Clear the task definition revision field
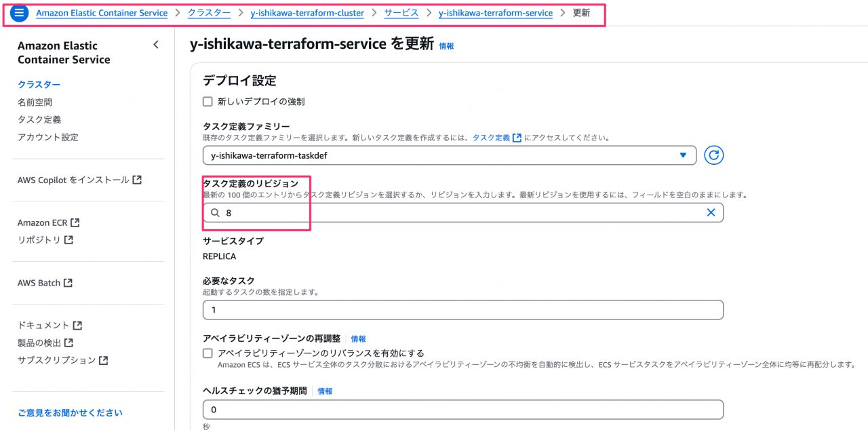This screenshot has width=868, height=430. point(711,212)
